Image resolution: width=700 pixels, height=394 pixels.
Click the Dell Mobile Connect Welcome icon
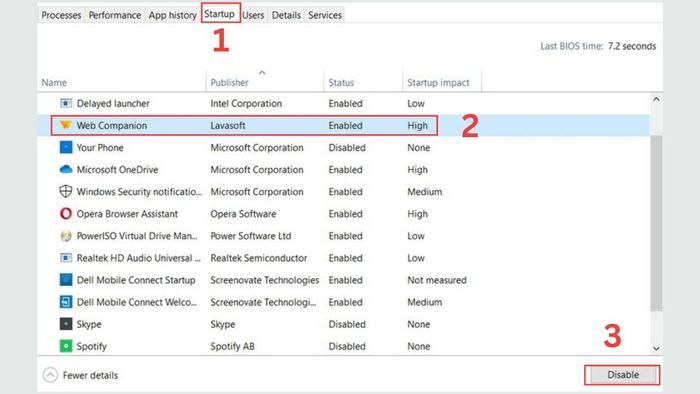click(x=66, y=302)
